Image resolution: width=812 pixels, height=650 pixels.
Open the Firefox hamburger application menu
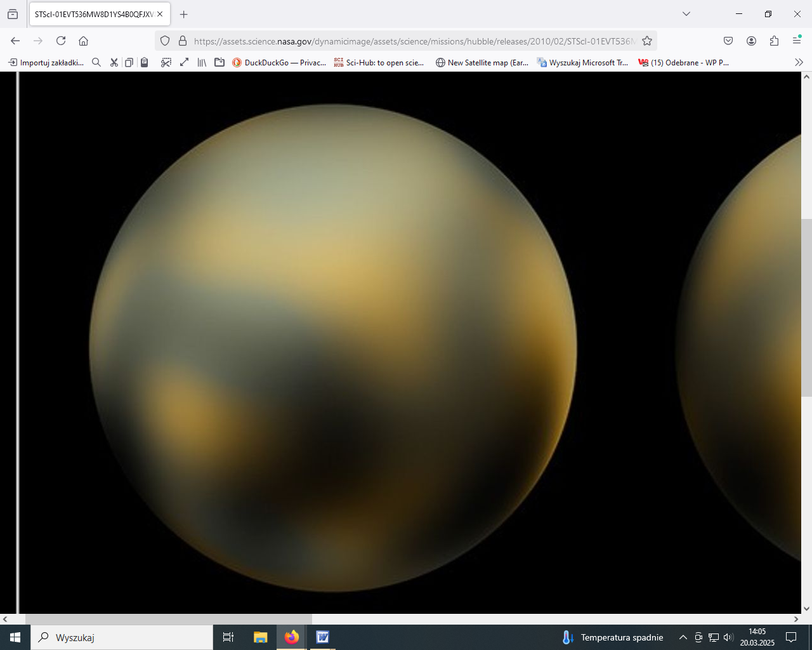point(797,41)
